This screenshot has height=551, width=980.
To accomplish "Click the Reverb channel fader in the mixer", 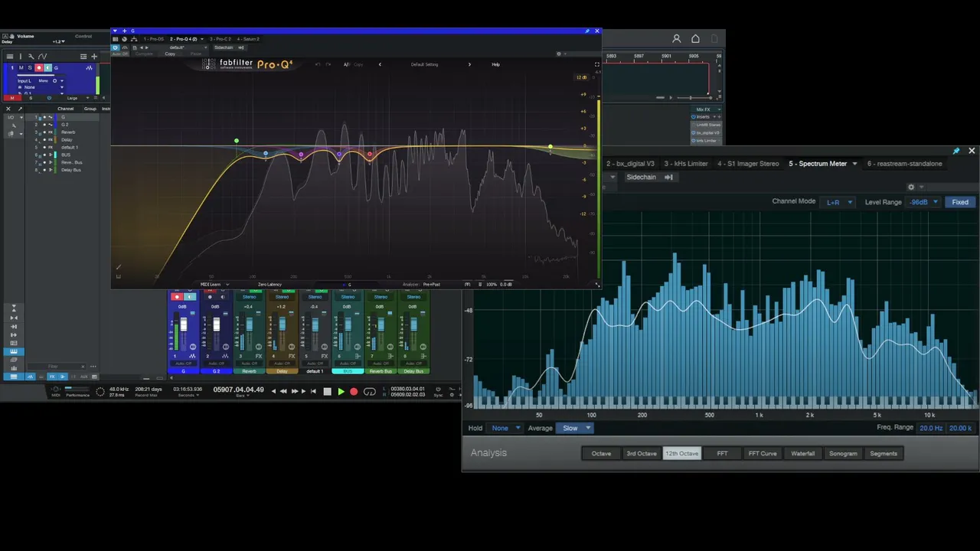I will (249, 324).
